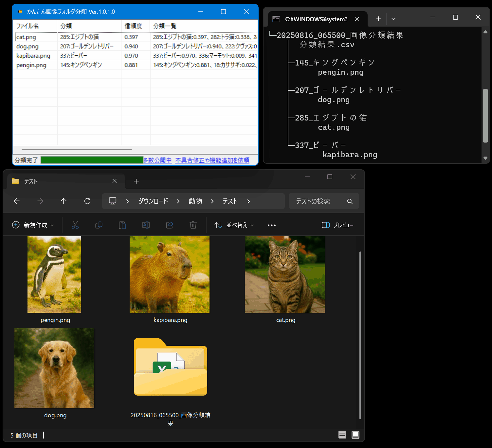The height and width of the screenshot is (448, 492).
Task: Click the 0.881 confidence value
Action: [x=131, y=65]
